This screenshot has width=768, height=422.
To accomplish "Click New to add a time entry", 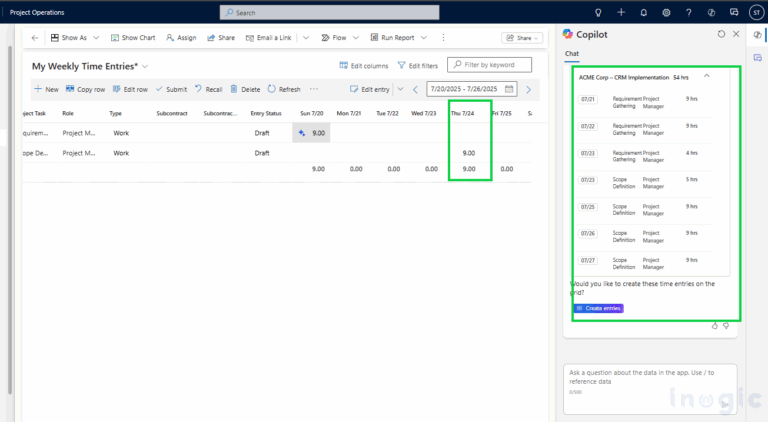I will (x=46, y=89).
